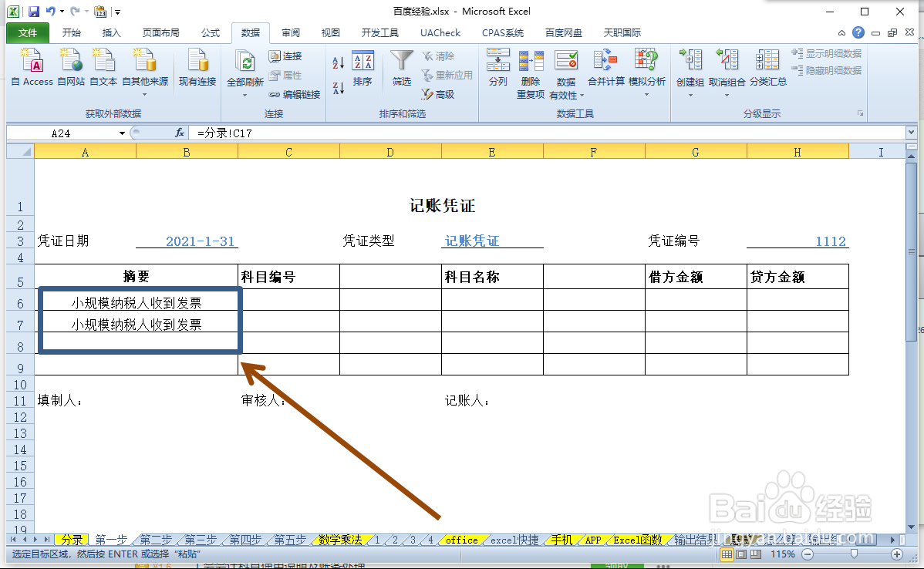Click zoom level 115%

[x=783, y=554]
